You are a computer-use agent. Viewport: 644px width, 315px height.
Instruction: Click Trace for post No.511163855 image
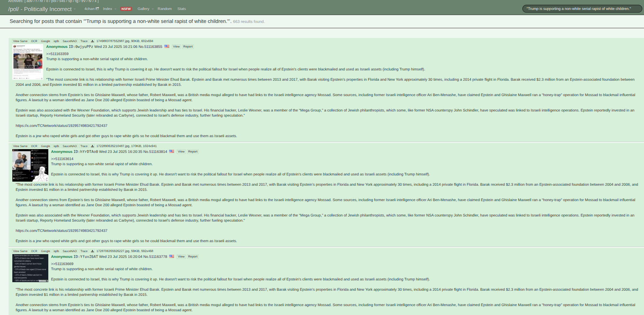click(x=84, y=41)
